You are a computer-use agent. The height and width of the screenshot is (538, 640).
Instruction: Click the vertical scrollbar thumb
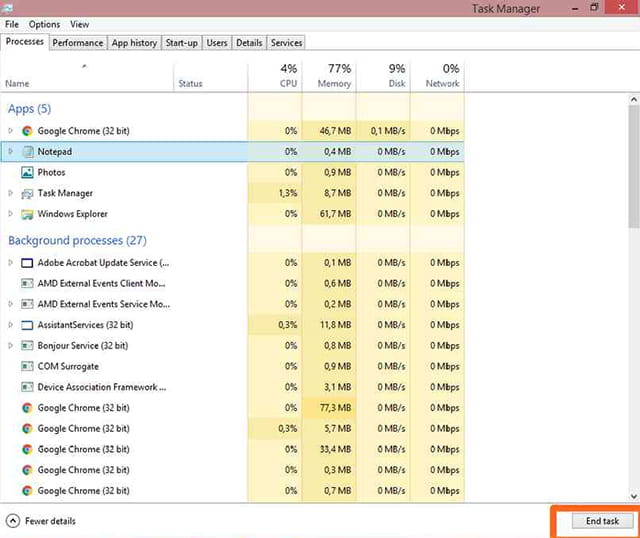tap(634, 166)
